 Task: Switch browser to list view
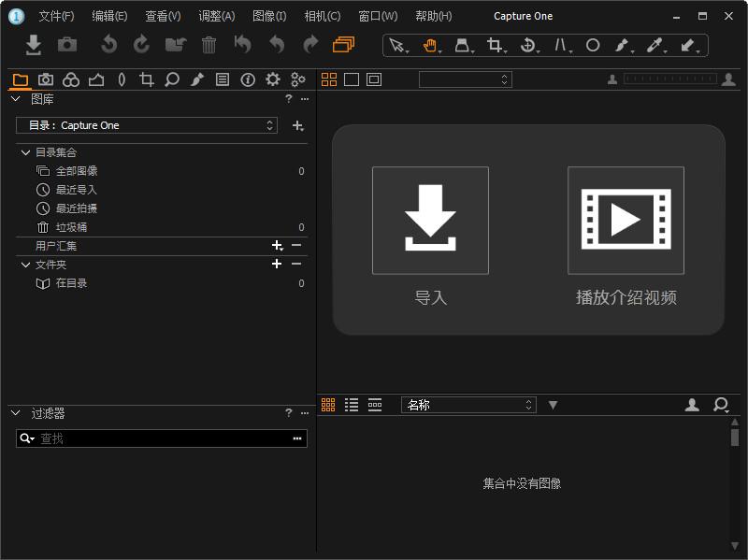(x=352, y=405)
